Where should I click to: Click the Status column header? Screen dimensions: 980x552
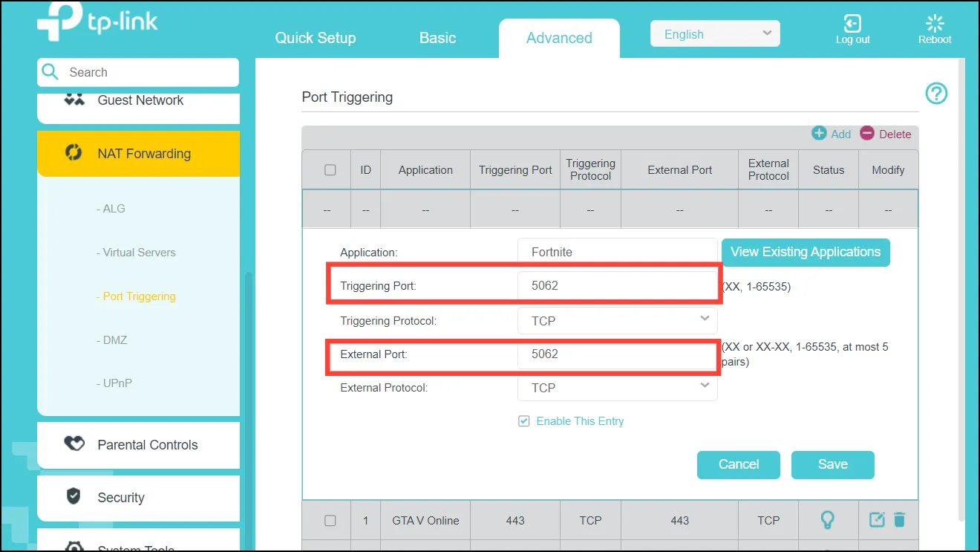point(829,170)
